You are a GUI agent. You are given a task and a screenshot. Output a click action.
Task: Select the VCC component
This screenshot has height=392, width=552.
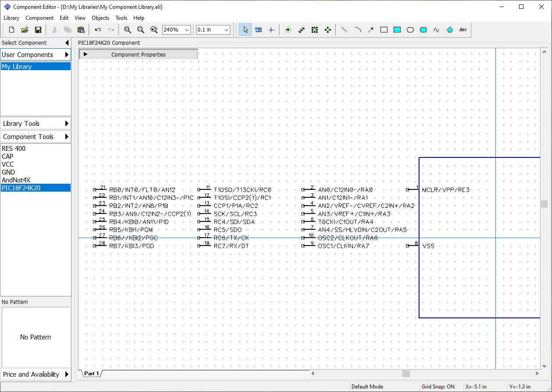pyautogui.click(x=36, y=164)
